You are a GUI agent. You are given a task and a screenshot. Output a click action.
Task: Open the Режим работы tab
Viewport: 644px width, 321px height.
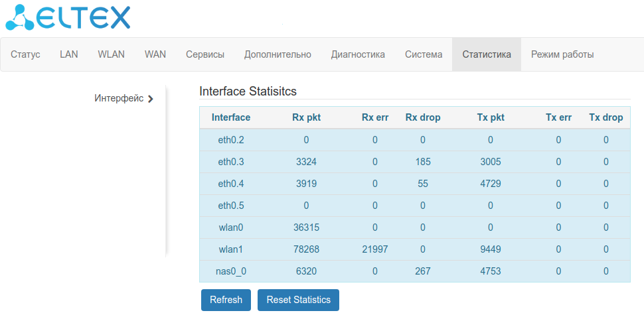coord(562,54)
